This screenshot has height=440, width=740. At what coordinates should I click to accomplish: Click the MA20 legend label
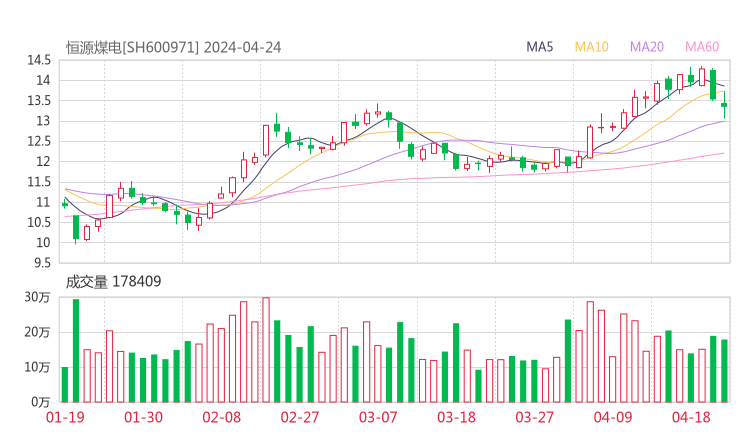point(647,47)
